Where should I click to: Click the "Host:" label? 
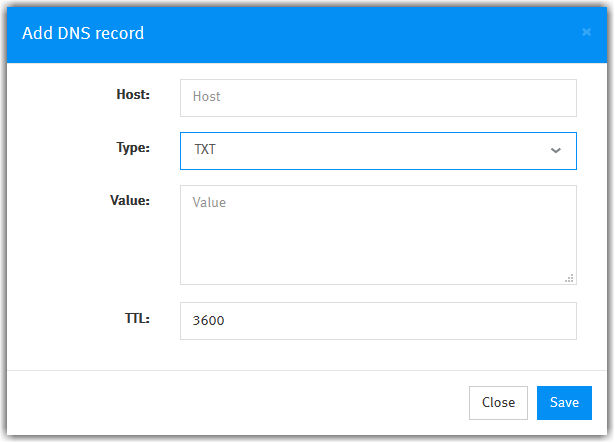[133, 95]
